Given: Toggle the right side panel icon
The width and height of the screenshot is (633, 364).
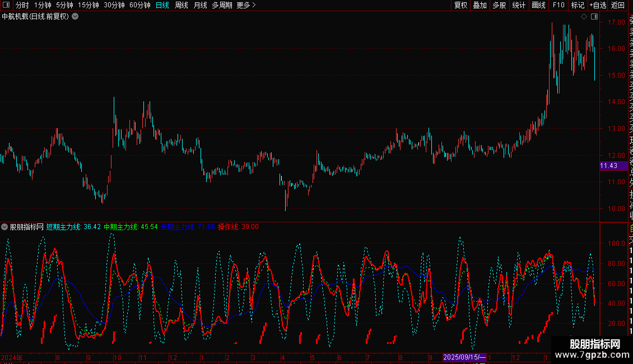Looking at the screenshot, I should click(593, 17).
